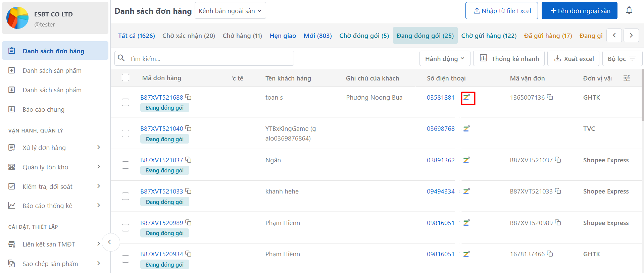Expand Liên kết sàn TMĐT menu
Screen dimensions: 644x273
[x=55, y=244]
